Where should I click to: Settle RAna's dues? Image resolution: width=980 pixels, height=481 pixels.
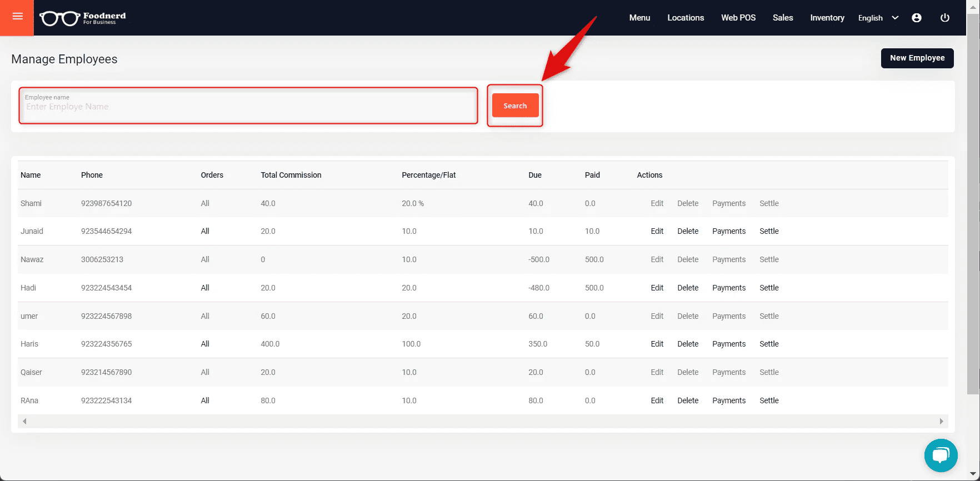click(769, 400)
